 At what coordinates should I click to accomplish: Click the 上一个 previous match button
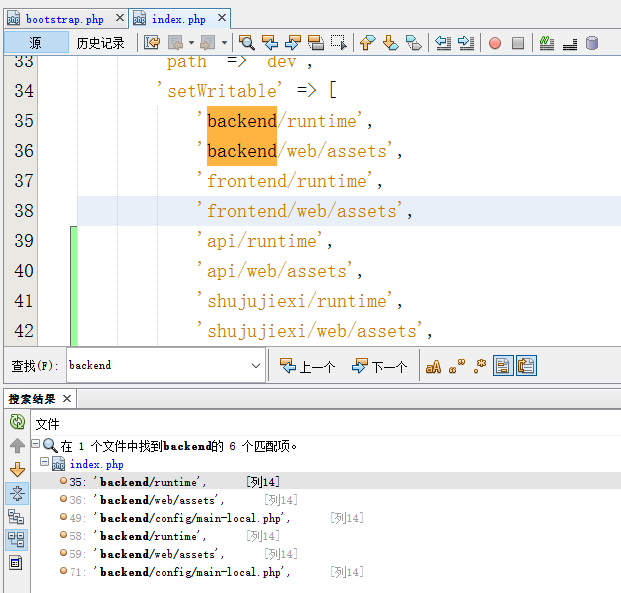click(x=307, y=366)
